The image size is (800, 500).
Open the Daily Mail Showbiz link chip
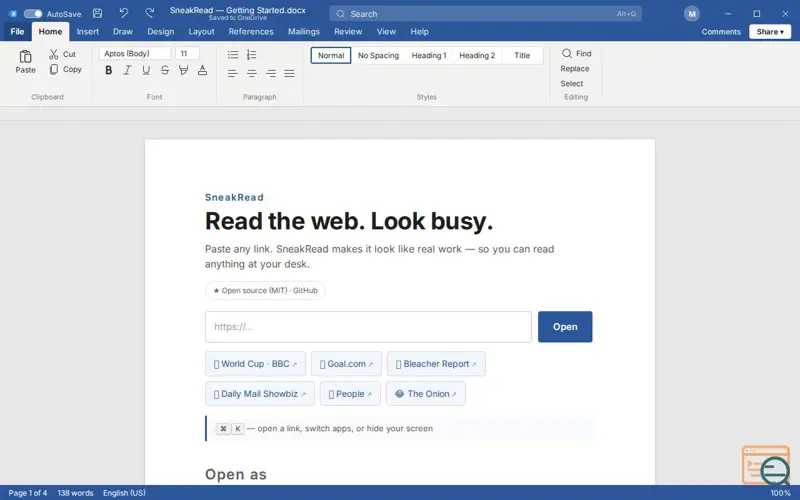(x=260, y=394)
